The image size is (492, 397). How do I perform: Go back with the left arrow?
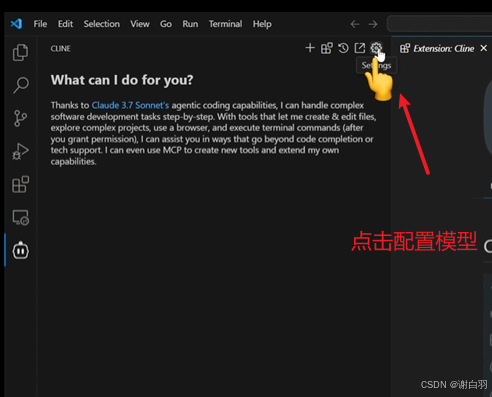(x=355, y=24)
